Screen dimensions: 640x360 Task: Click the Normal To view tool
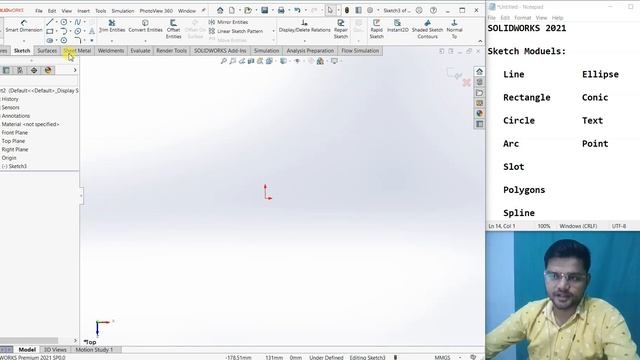pos(454,29)
